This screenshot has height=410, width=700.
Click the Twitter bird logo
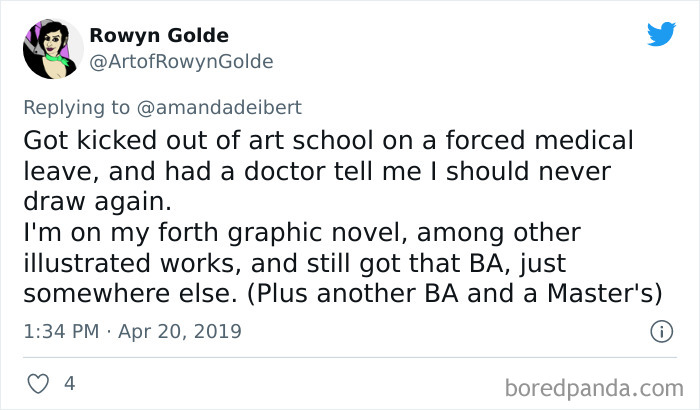(x=661, y=34)
